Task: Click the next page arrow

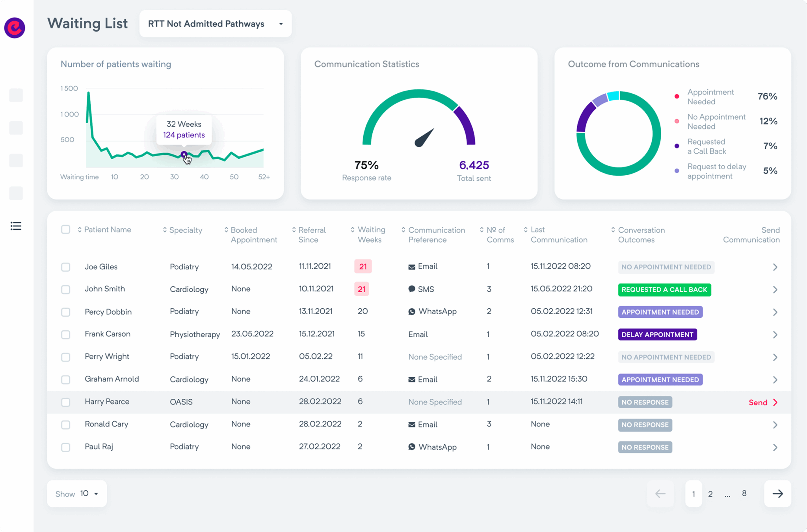Action: click(x=777, y=494)
